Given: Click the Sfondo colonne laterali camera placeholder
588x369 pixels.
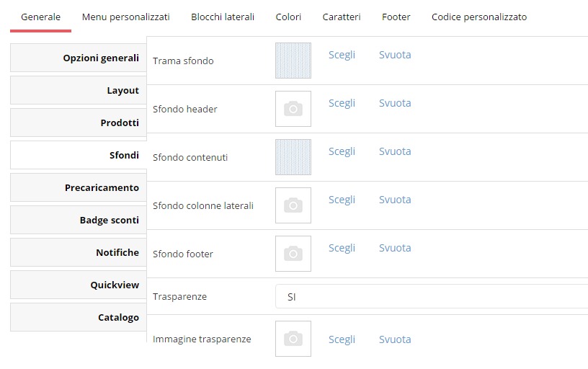Looking at the screenshot, I should coord(293,205).
